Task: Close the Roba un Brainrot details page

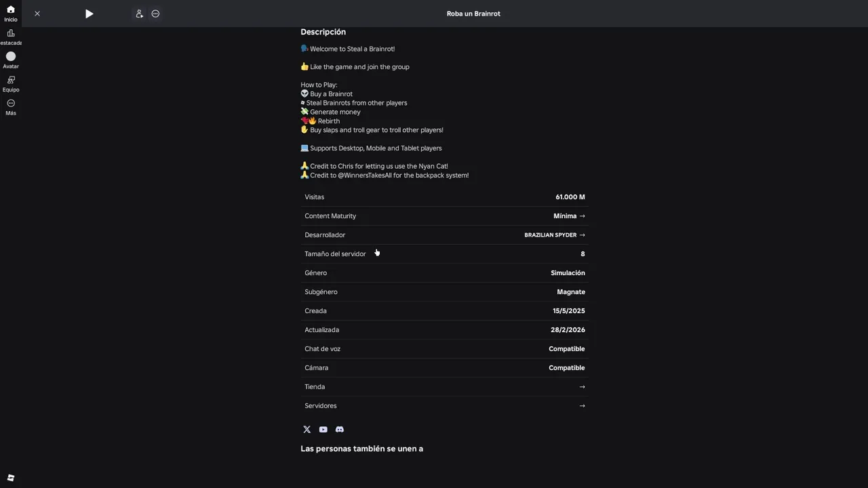Action: [x=37, y=14]
